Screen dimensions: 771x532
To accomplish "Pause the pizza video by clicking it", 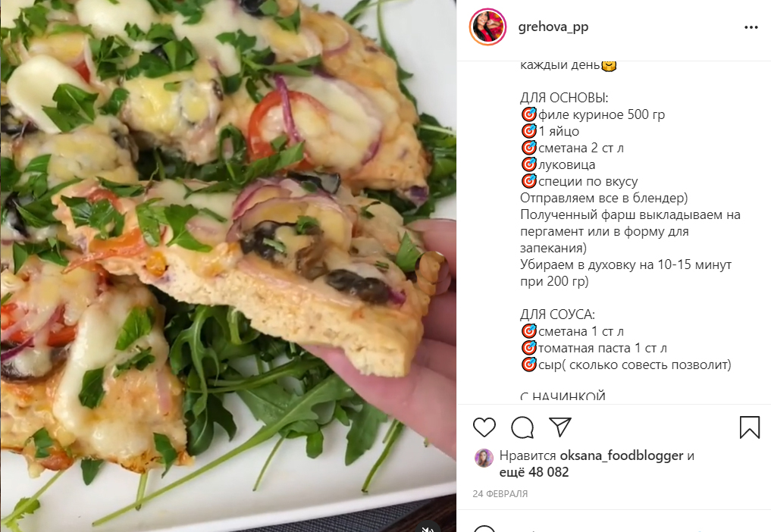I will [228, 266].
